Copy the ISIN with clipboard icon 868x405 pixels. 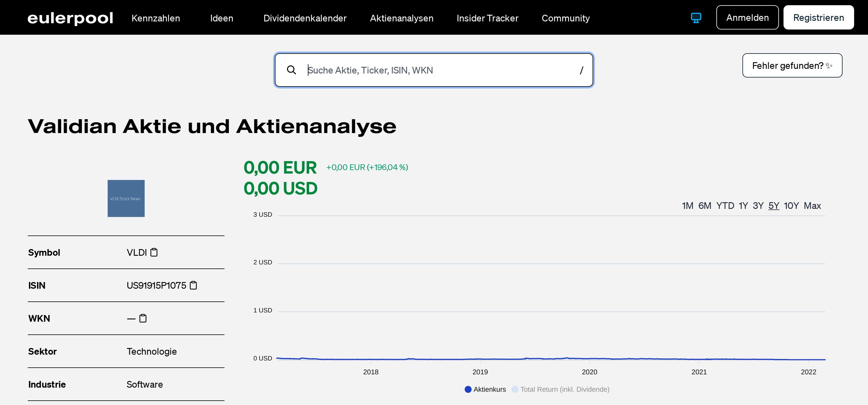click(x=193, y=286)
